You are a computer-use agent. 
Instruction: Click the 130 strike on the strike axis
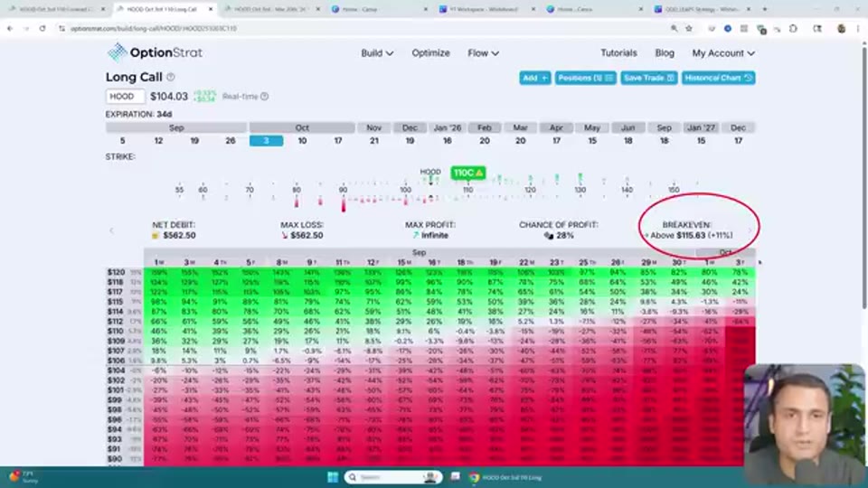pos(580,190)
